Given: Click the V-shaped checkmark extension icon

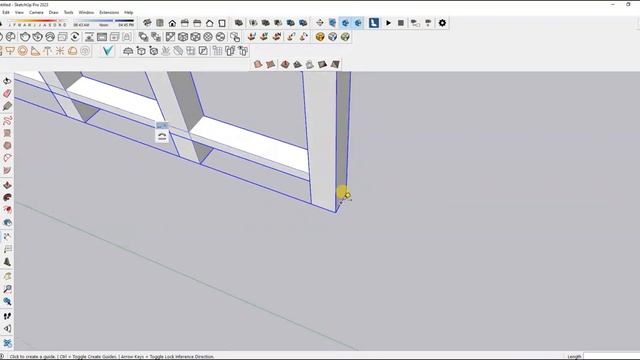Looking at the screenshot, I should 108,51.
